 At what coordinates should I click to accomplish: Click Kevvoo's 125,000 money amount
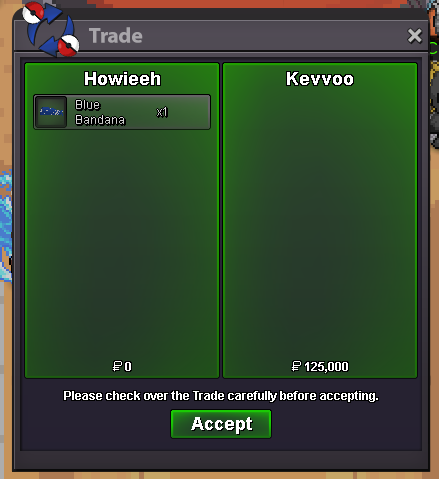click(x=326, y=367)
